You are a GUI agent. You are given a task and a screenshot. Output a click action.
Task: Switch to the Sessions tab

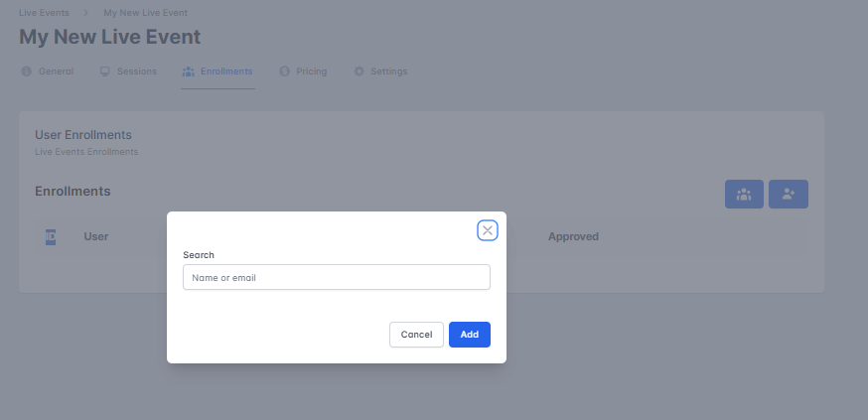[136, 71]
